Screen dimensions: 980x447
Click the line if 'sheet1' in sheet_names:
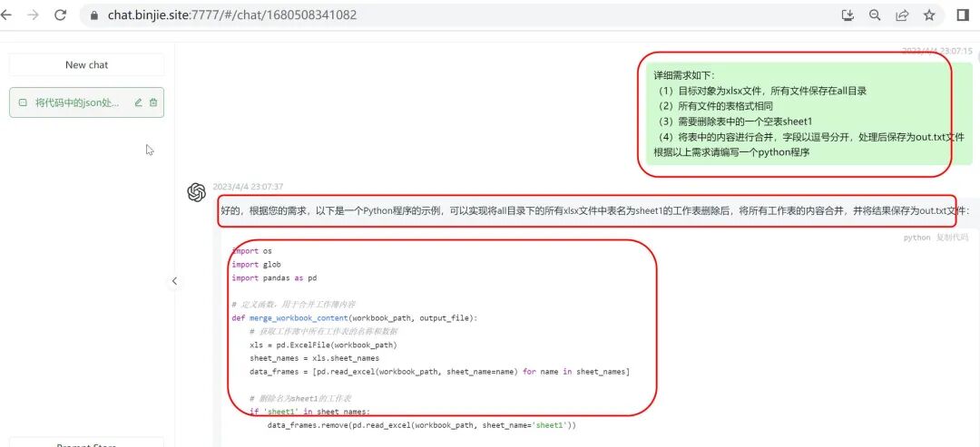pos(310,412)
